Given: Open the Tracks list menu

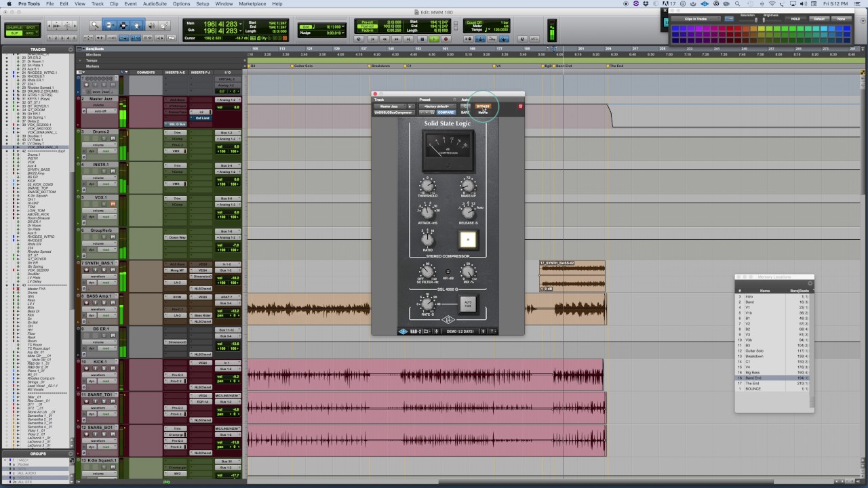Looking at the screenshot, I should 71,49.
